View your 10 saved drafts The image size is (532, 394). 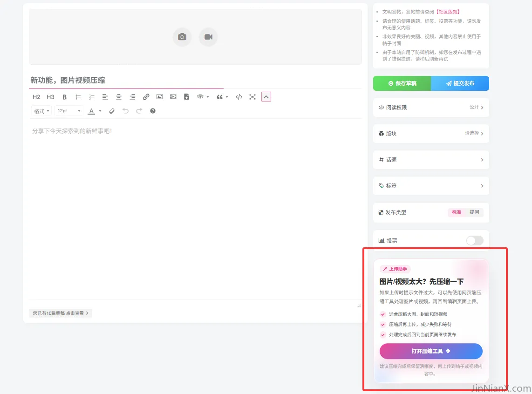click(x=61, y=313)
